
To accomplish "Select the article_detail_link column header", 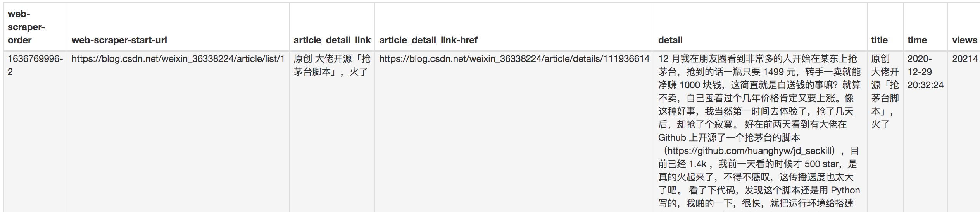I will [x=332, y=40].
